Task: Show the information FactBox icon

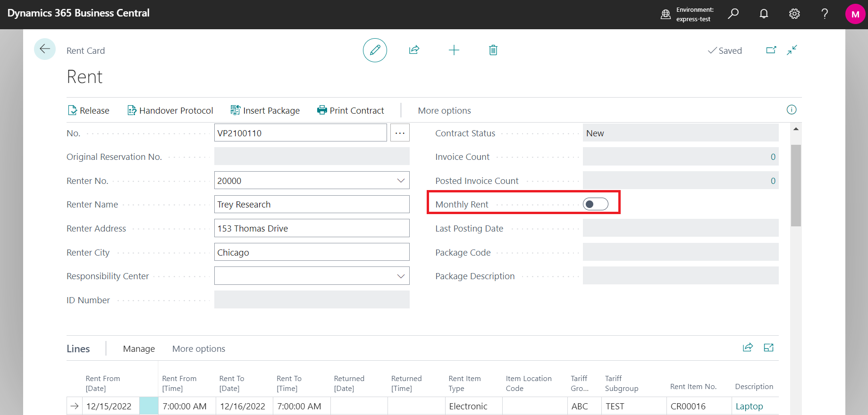Action: [x=791, y=110]
